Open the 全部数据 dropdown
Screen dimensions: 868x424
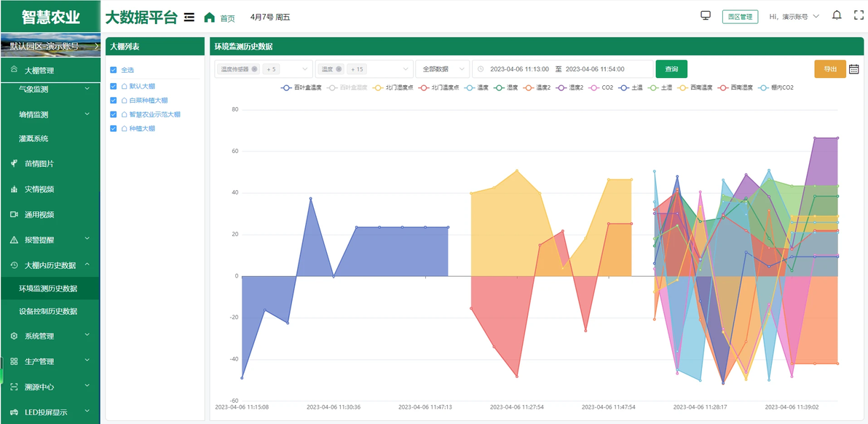click(442, 69)
